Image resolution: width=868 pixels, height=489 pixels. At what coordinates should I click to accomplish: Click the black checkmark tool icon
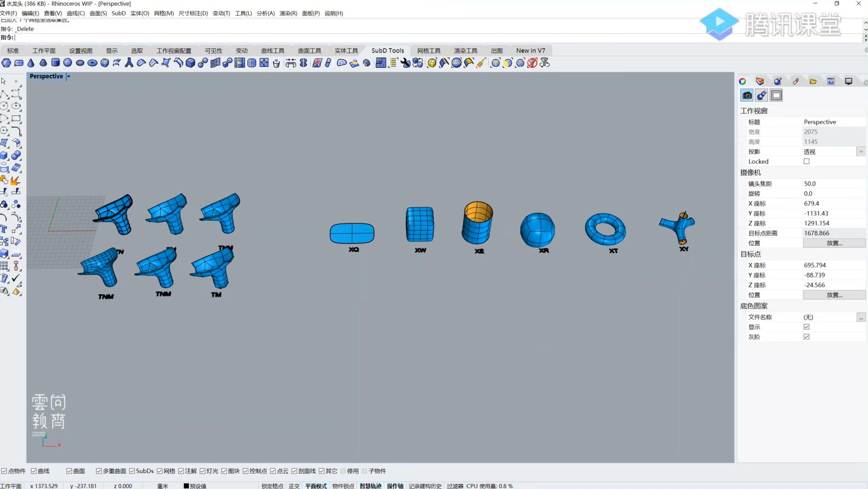[x=16, y=277]
